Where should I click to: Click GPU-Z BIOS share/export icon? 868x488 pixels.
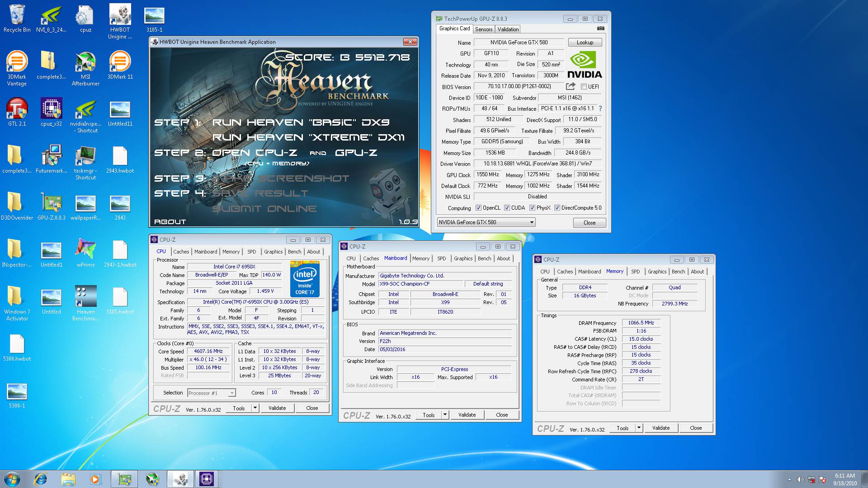(571, 86)
